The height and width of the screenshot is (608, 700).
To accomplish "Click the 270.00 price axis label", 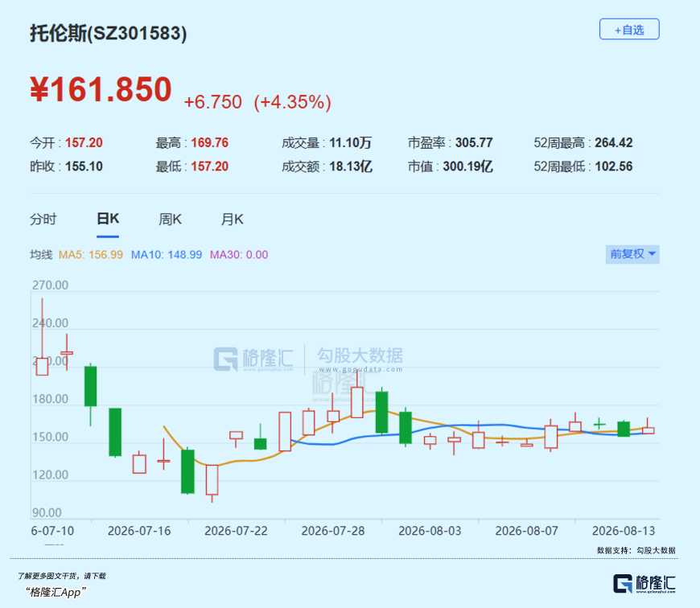I will [x=50, y=285].
